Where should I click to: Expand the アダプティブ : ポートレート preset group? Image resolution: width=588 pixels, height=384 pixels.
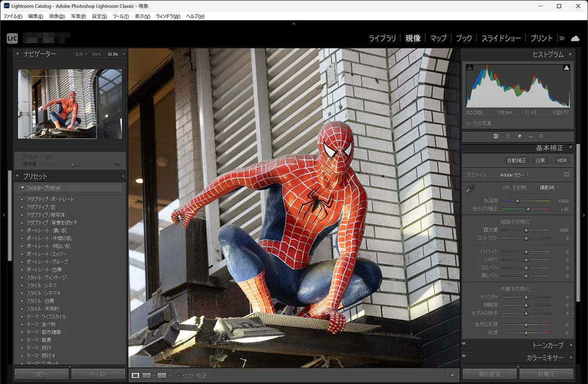[x=22, y=199]
